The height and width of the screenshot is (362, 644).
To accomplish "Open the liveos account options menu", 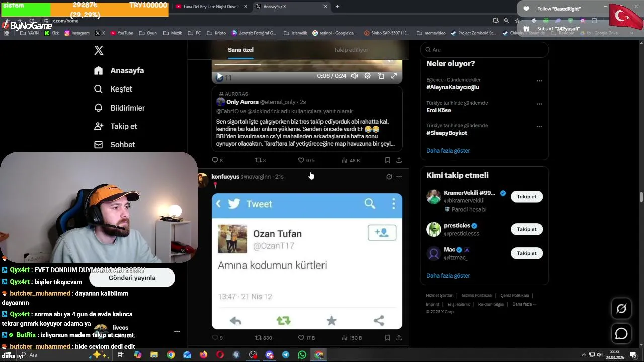I will 177,332.
